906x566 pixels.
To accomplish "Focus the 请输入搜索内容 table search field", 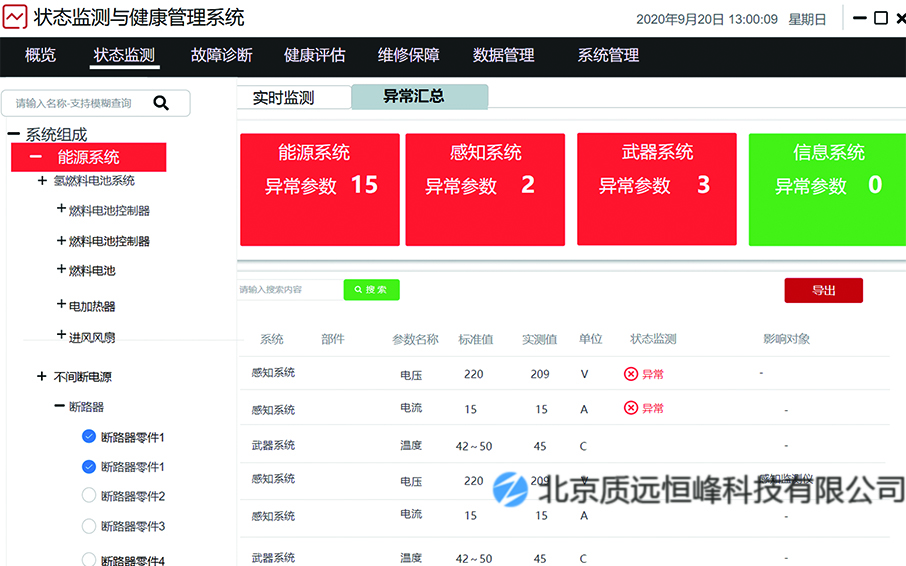I will (291, 289).
